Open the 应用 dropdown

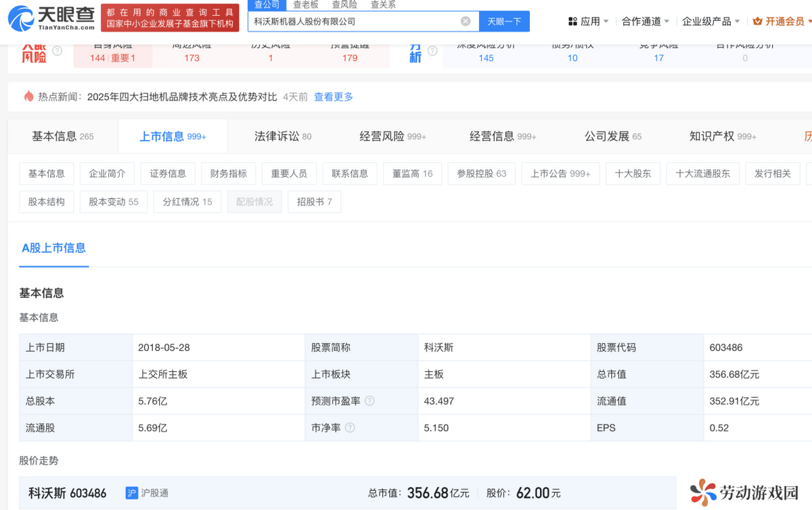(x=589, y=22)
